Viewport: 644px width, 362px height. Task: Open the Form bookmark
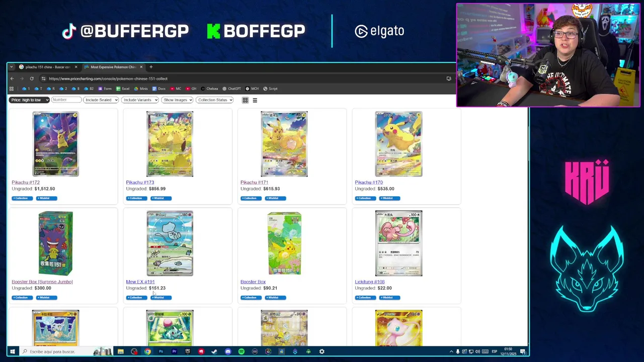105,88
